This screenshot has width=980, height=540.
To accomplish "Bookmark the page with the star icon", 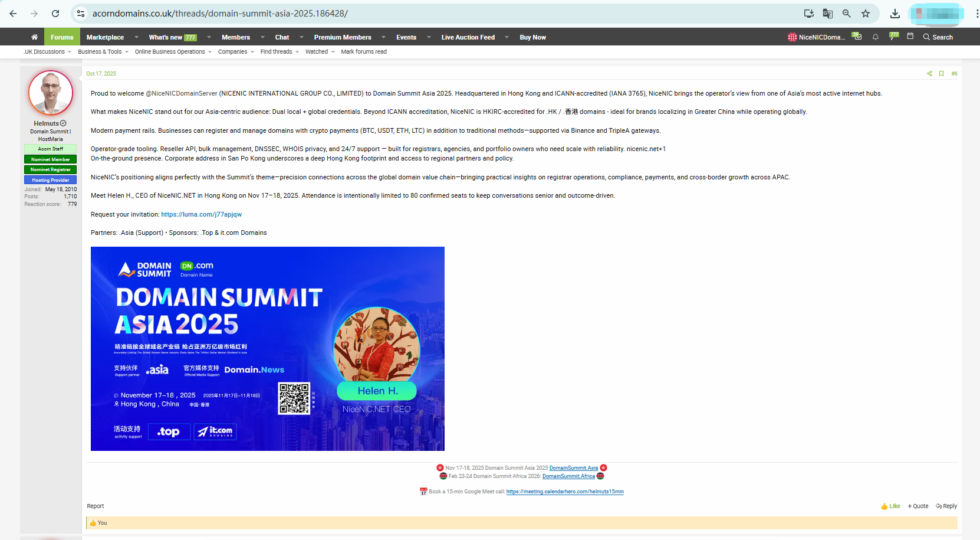I will point(865,14).
